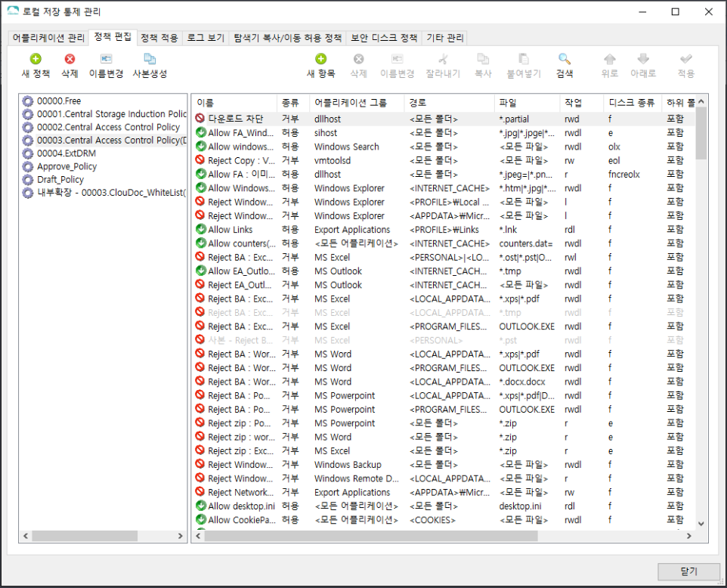Click rule list vertical scrollbar up arrow
This screenshot has width=727, height=588.
pos(701,101)
